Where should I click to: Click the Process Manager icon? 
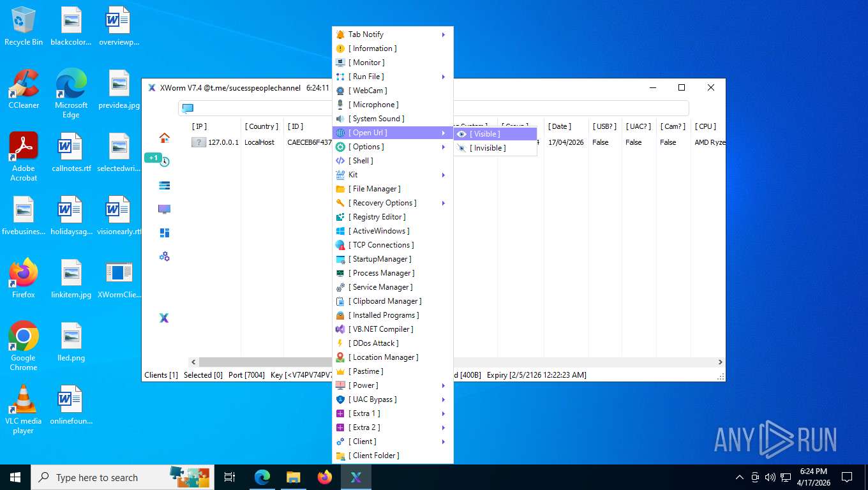pos(340,273)
